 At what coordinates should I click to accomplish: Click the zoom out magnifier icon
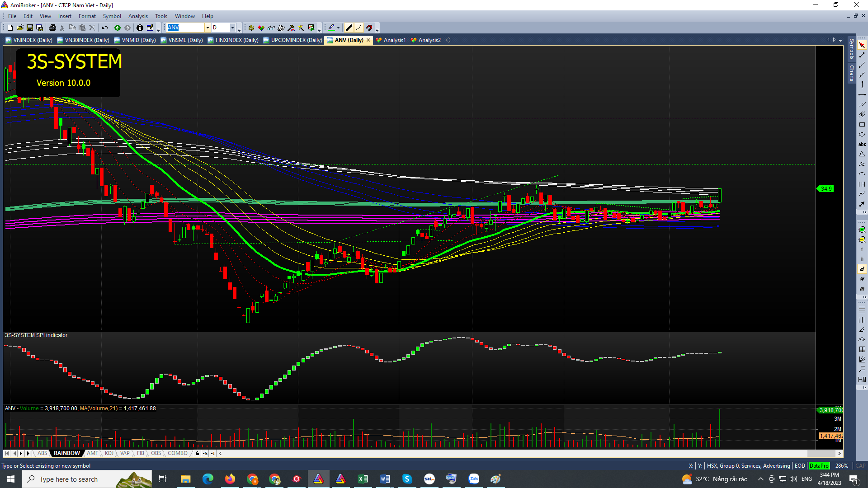pos(862,239)
